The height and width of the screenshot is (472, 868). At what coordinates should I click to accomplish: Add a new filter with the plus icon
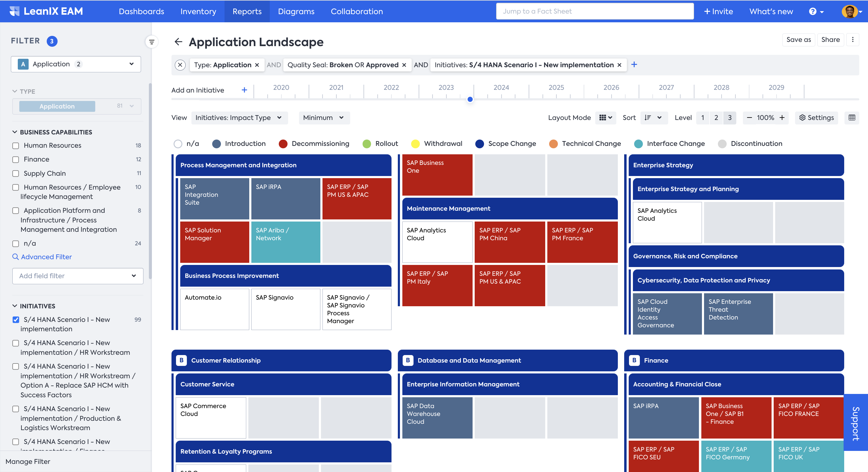[634, 65]
